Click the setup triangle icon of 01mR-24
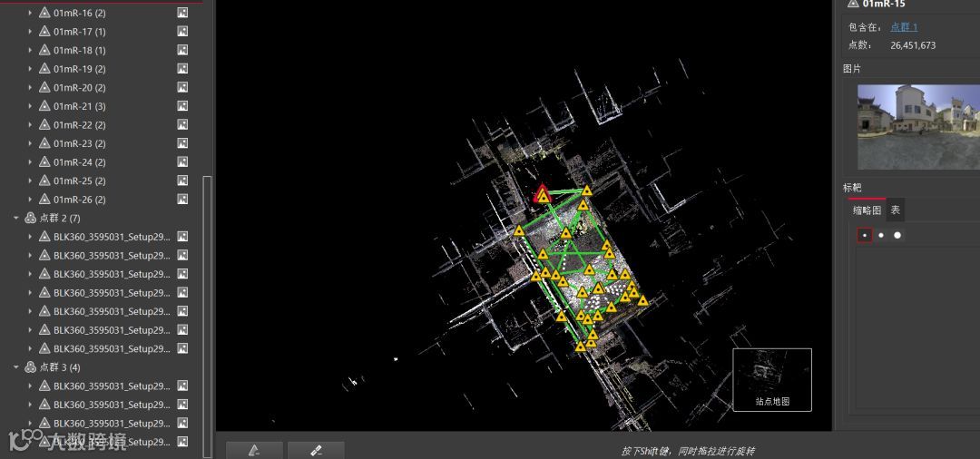 (x=44, y=162)
